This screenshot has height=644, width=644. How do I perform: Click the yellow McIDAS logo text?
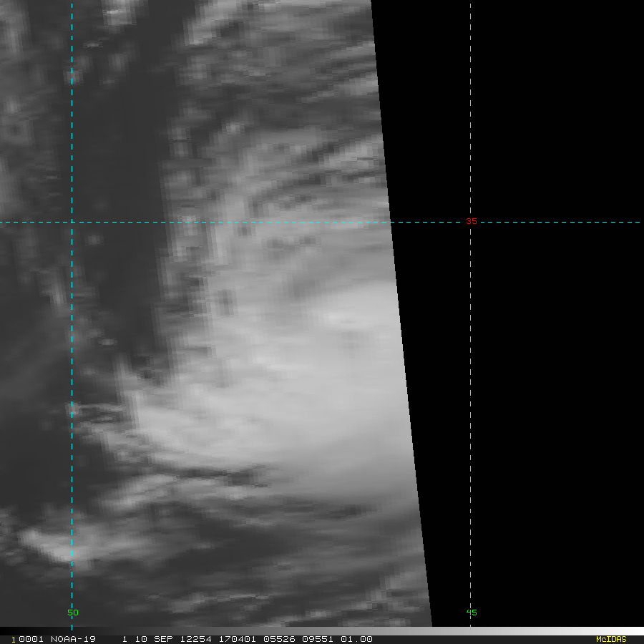(610, 639)
